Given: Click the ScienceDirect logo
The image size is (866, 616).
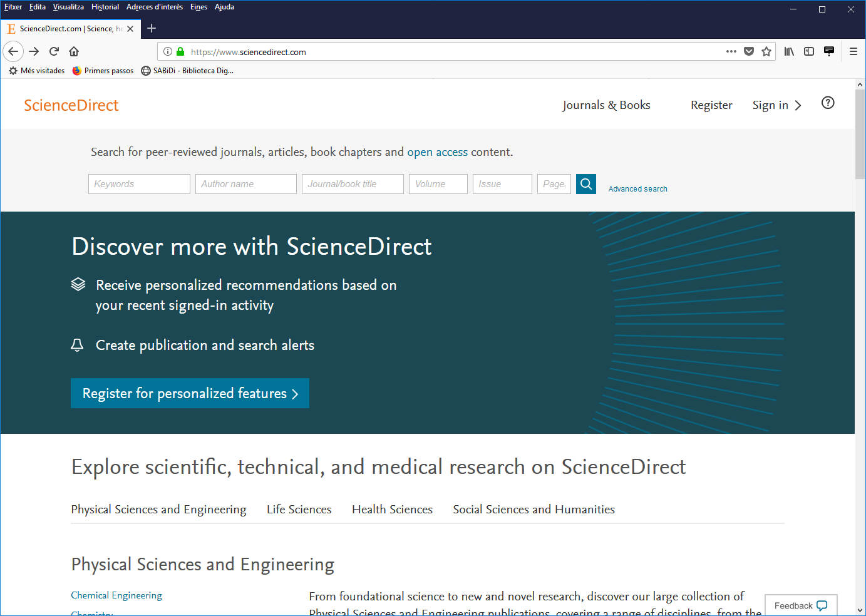Looking at the screenshot, I should click(71, 105).
